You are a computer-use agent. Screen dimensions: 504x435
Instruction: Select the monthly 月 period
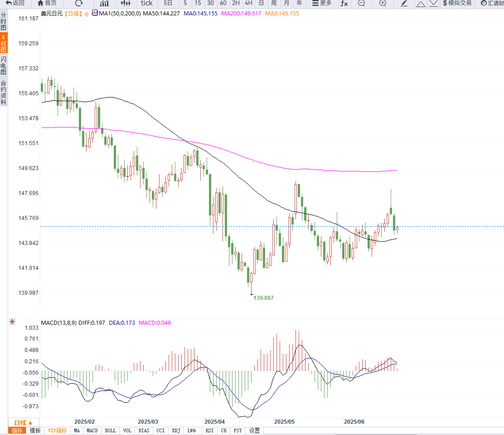click(x=287, y=3)
